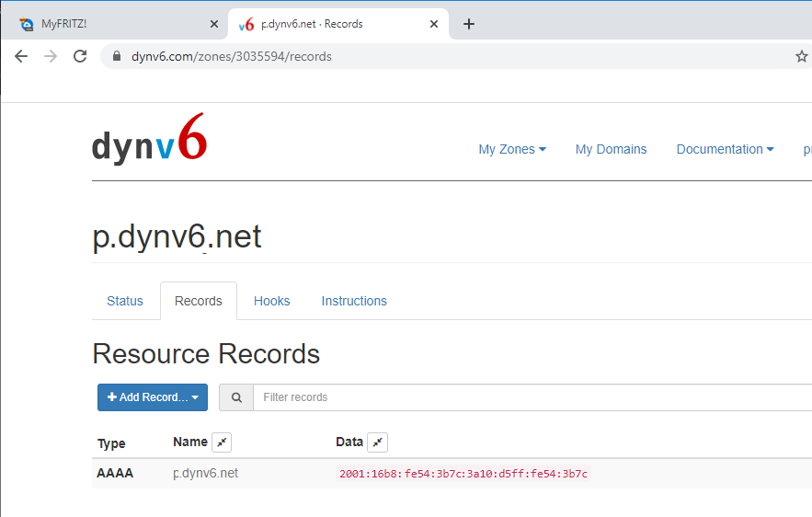Close the MyFRITZ! browser tab
The height and width of the screenshot is (517, 812).
[214, 24]
